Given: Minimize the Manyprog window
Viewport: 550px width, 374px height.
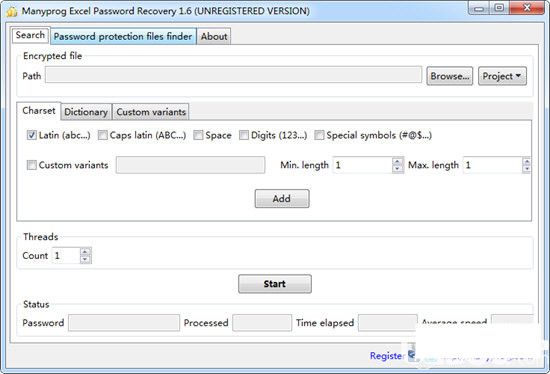Looking at the screenshot, I should point(479,8).
